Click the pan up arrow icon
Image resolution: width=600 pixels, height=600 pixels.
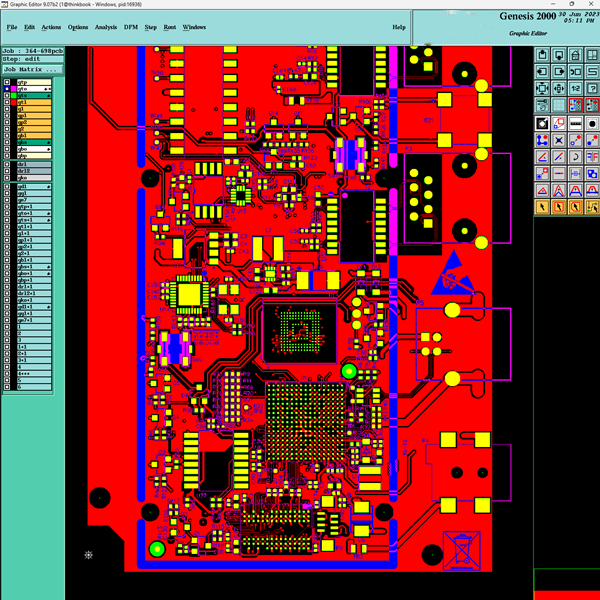pyautogui.click(x=542, y=55)
